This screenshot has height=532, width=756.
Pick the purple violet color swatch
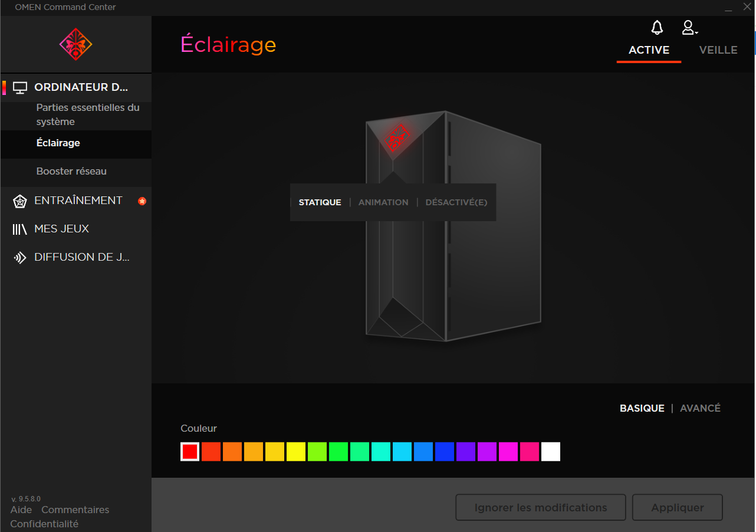[x=466, y=452]
